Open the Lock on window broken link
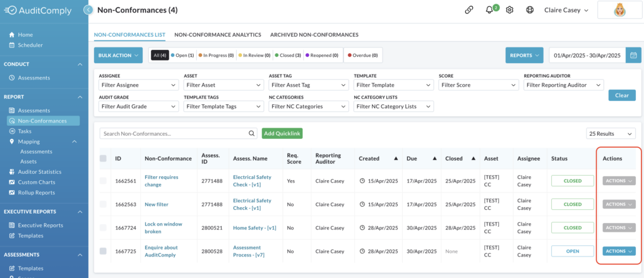Image resolution: width=644 pixels, height=278 pixels. click(x=164, y=228)
